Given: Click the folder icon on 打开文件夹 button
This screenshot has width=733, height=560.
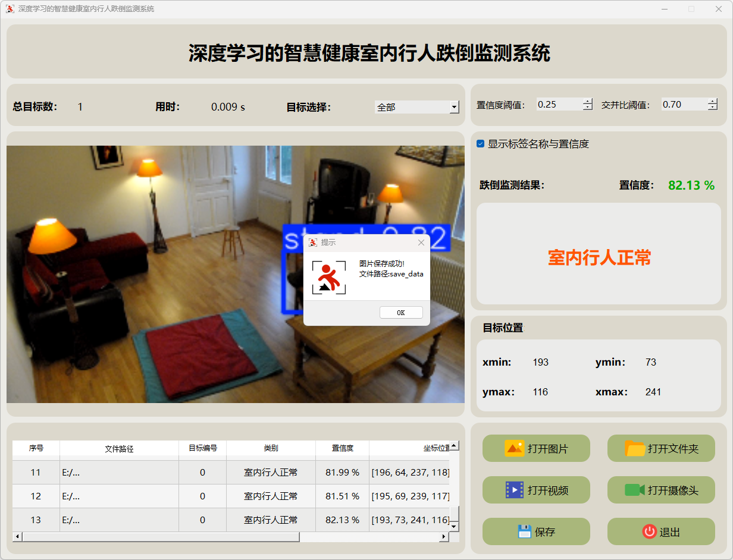Looking at the screenshot, I should coord(635,448).
